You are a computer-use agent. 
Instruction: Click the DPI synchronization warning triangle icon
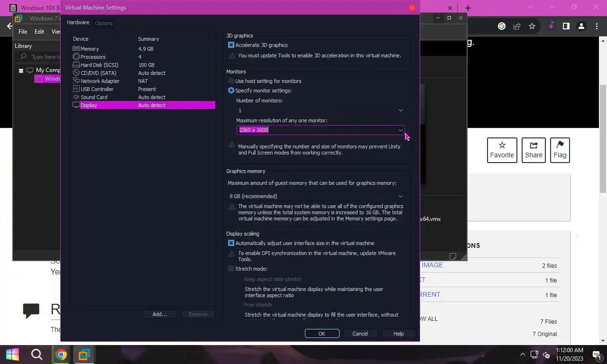pos(232,254)
